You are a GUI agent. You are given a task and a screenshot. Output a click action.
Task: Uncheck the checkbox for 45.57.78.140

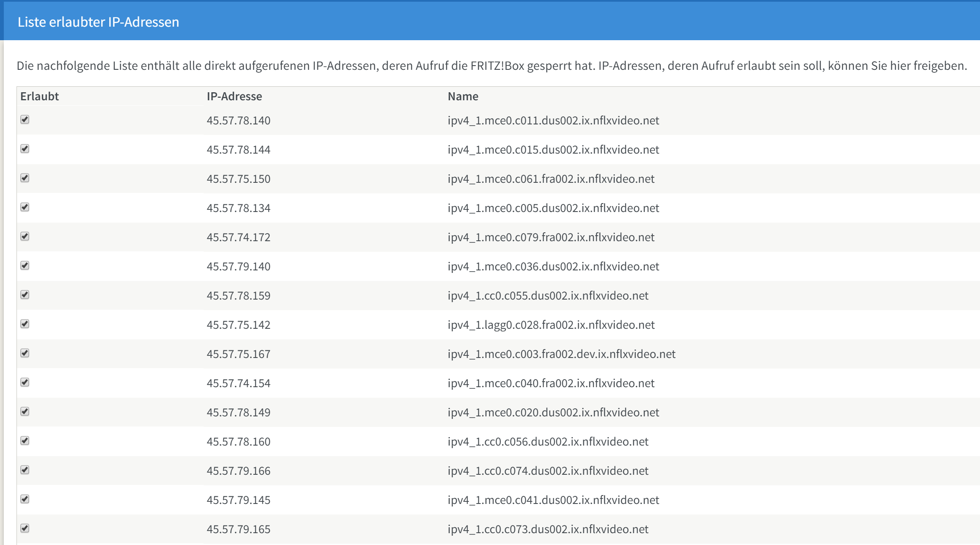pos(25,120)
